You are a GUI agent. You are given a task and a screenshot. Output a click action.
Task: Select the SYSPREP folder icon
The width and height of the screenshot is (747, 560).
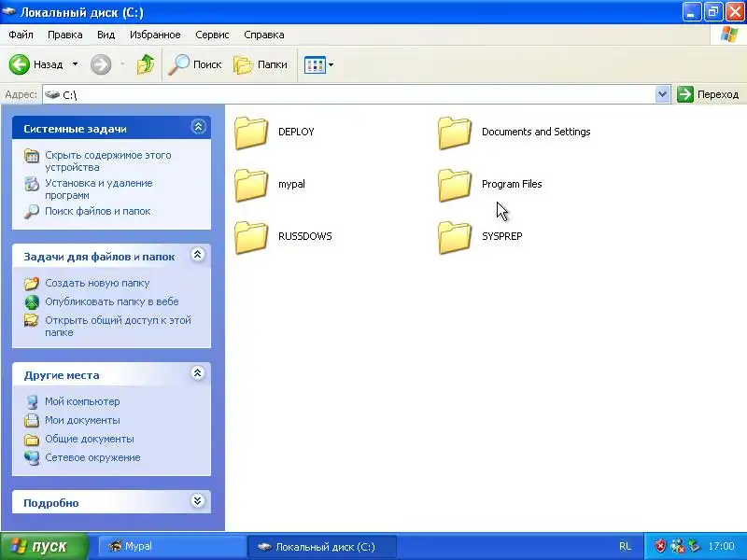coord(455,237)
